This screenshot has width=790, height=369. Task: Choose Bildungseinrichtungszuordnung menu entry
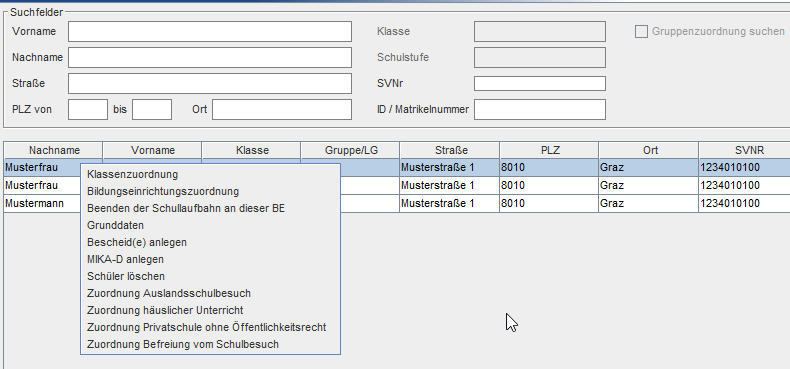point(210,192)
